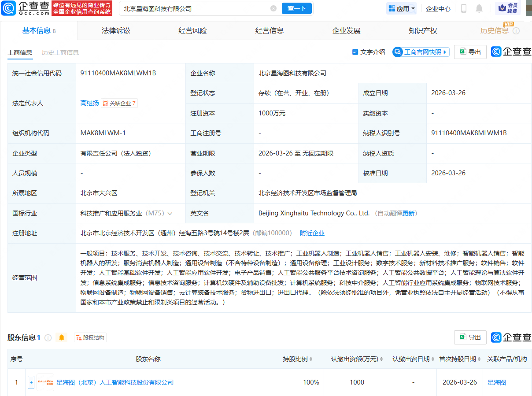Click the notification bell icon
532x396 pixels.
coord(479,8)
